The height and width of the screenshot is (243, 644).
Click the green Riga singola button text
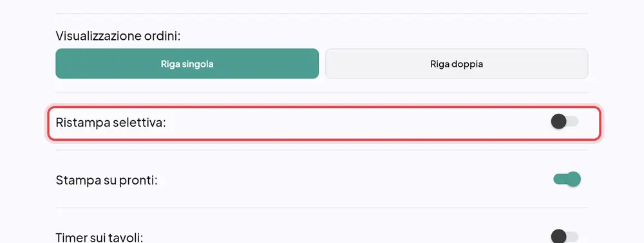click(x=187, y=64)
